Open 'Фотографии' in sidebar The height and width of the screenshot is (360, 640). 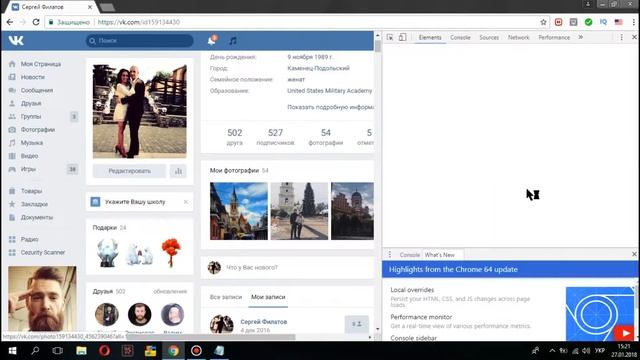tap(38, 129)
